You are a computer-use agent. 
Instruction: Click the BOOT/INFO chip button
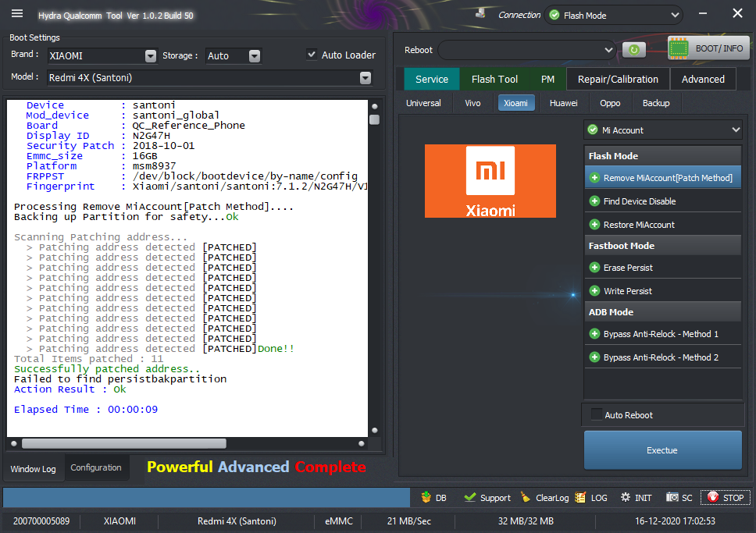[x=709, y=48]
